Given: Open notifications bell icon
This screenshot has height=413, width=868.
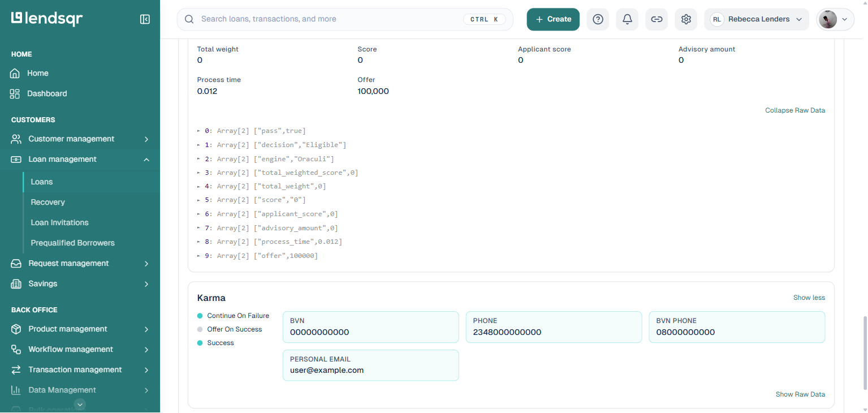Looking at the screenshot, I should [627, 19].
